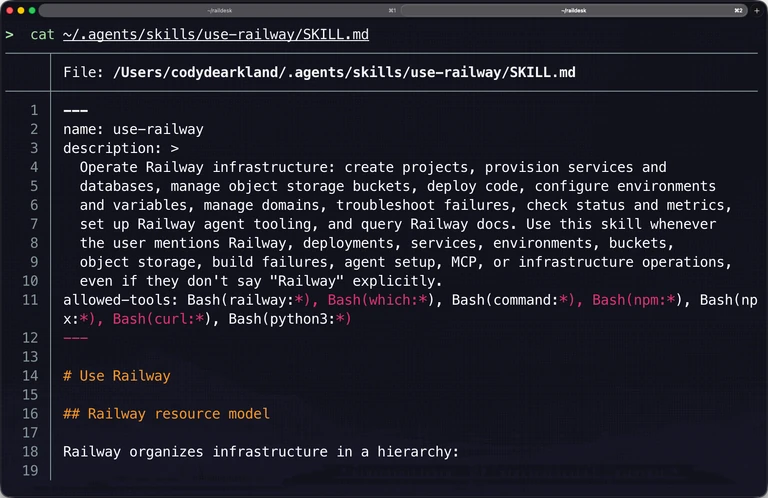Click the '# Use Railway' heading
The width and height of the screenshot is (768, 498).
tap(117, 376)
